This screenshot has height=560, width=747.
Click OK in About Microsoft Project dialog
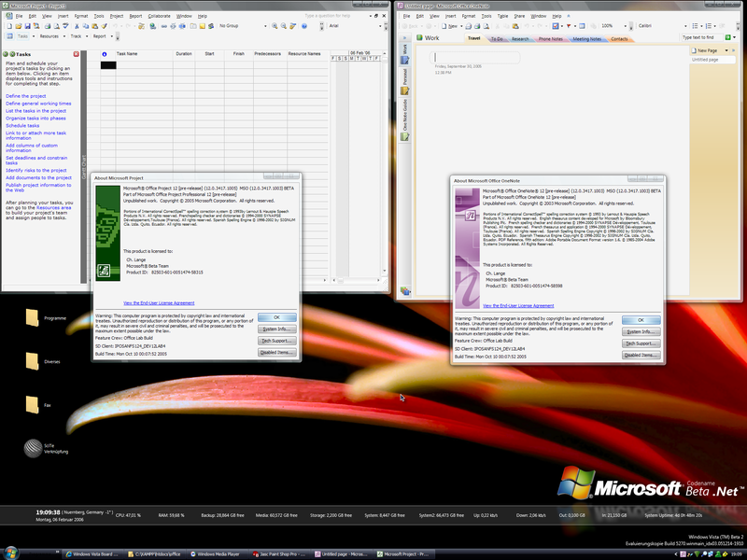[x=276, y=317]
